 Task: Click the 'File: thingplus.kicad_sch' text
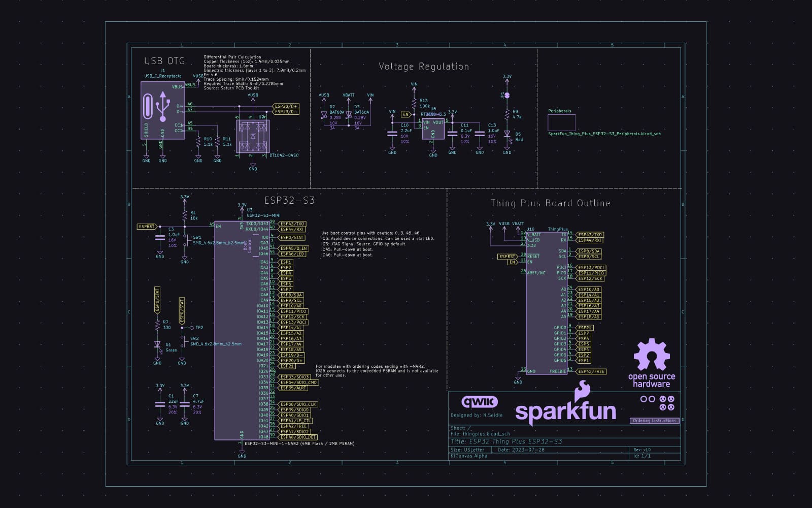480,434
